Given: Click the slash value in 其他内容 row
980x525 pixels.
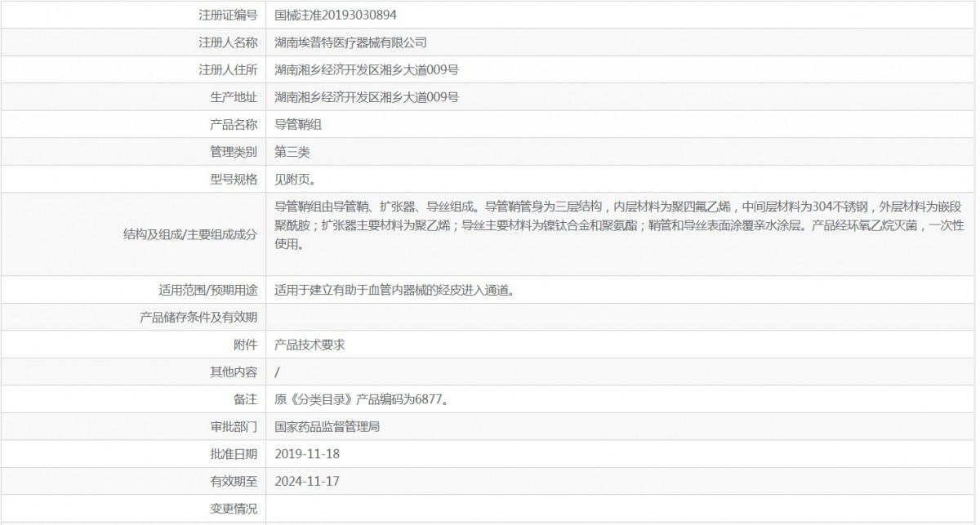Looking at the screenshot, I should click(278, 372).
